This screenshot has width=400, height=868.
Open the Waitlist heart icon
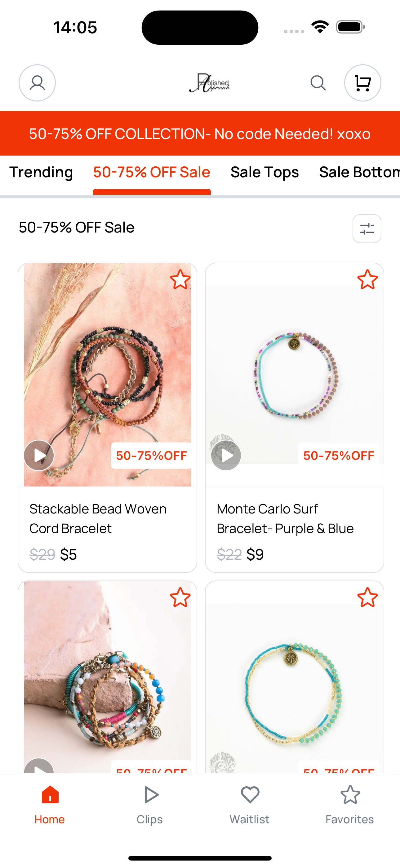pyautogui.click(x=250, y=806)
